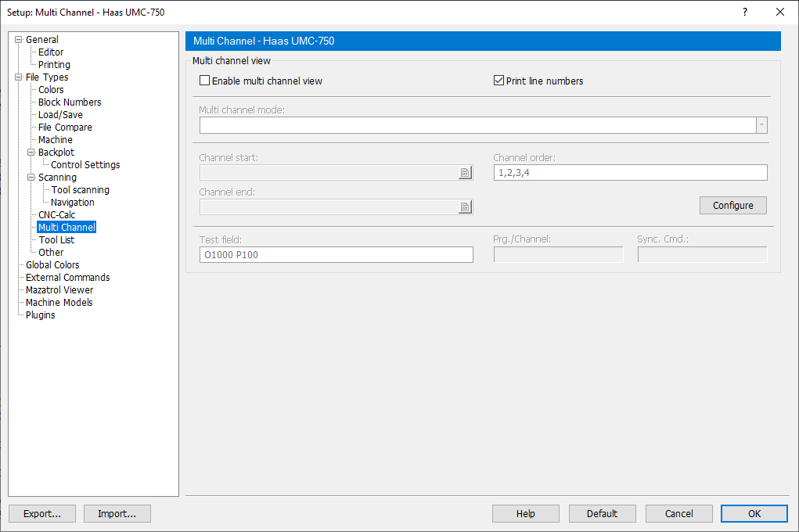Collapse the Scanning tree node
Screen dimensions: 799x532
click(31, 178)
